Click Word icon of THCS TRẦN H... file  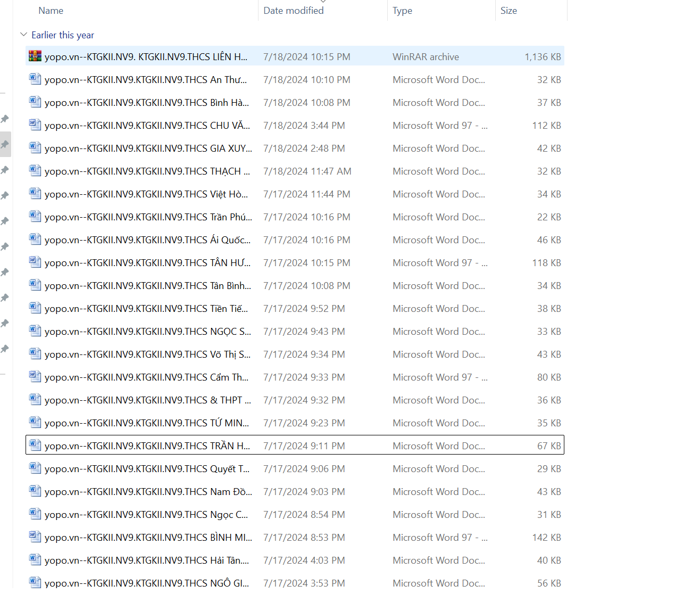(x=35, y=445)
